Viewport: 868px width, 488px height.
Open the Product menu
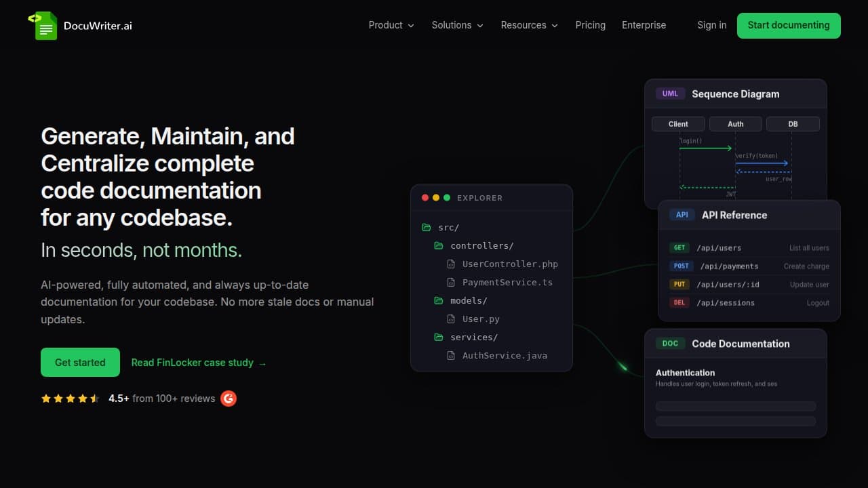pos(386,25)
